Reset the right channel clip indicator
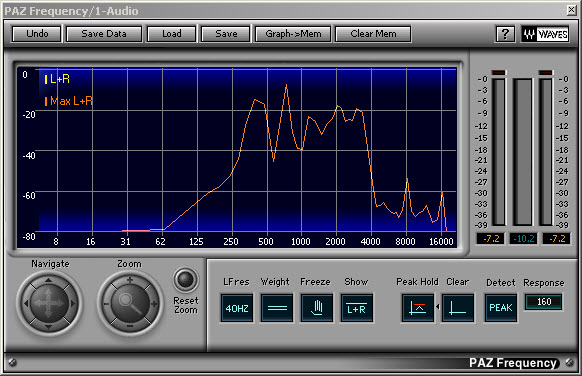This screenshot has height=376, width=582. point(546,73)
